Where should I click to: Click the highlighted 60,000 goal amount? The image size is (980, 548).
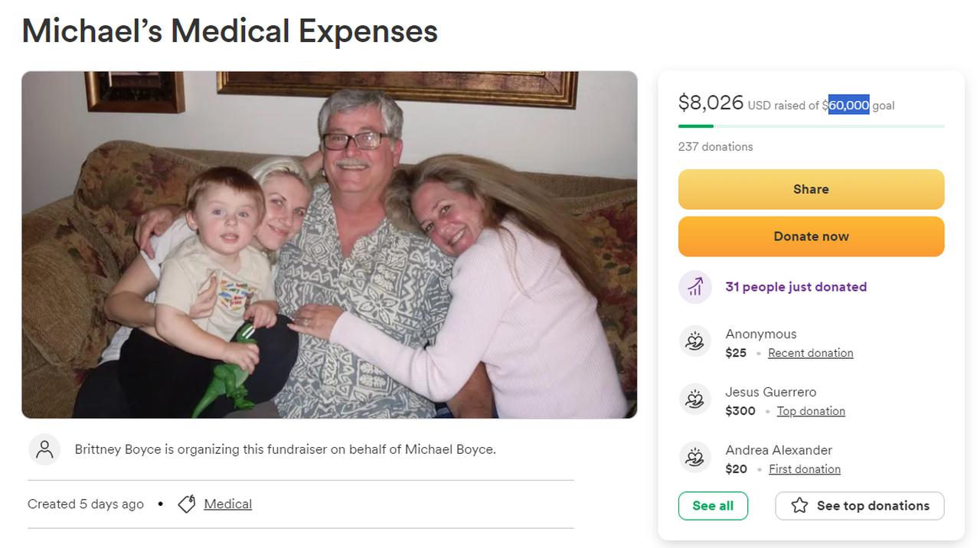click(x=848, y=105)
